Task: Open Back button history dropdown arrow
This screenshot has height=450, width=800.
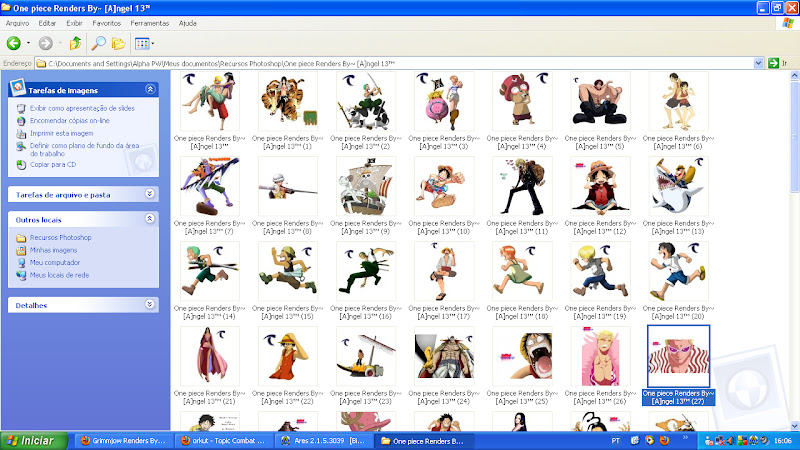Action: [28, 43]
